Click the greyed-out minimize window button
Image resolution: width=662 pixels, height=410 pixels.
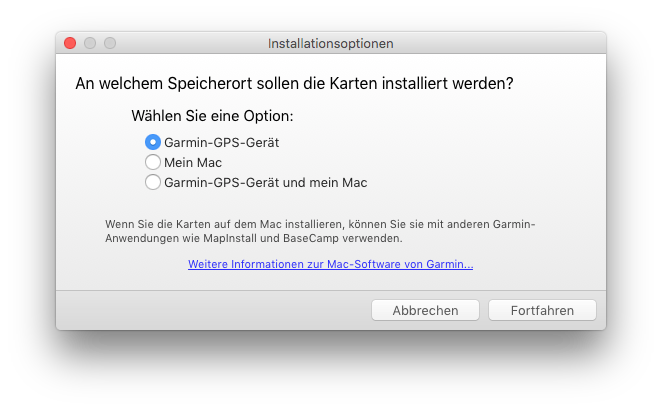click(x=90, y=44)
